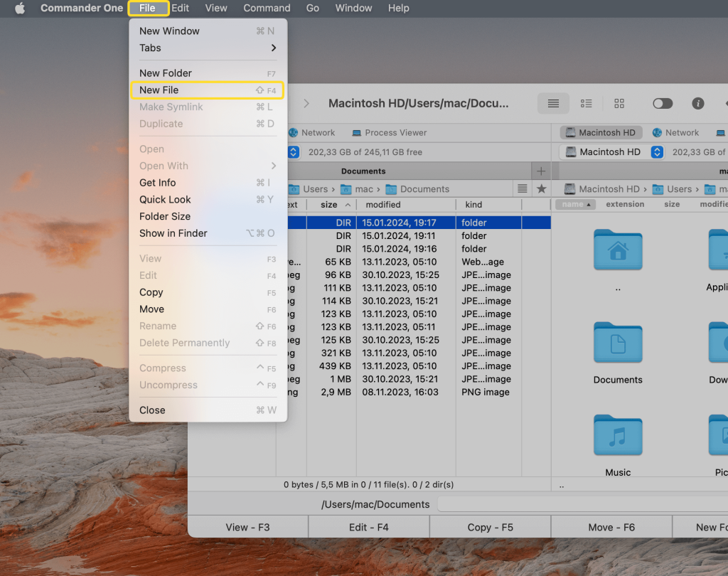Screen dimensions: 728x576
Task: Toggle the name column sort order
Action: click(x=574, y=204)
